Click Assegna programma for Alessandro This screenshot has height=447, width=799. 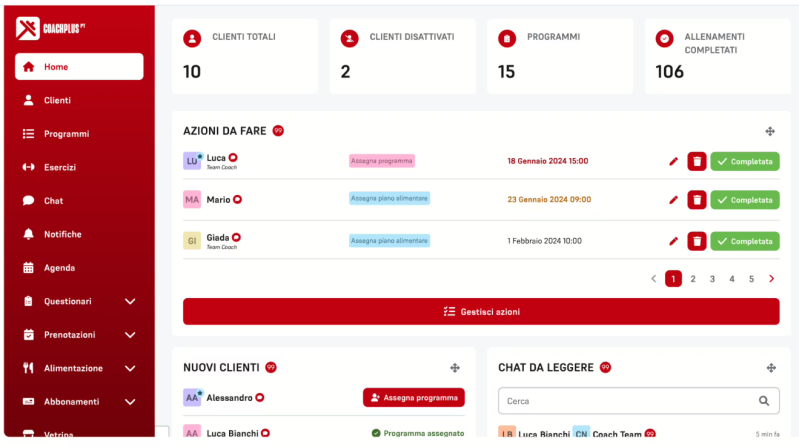[413, 397]
